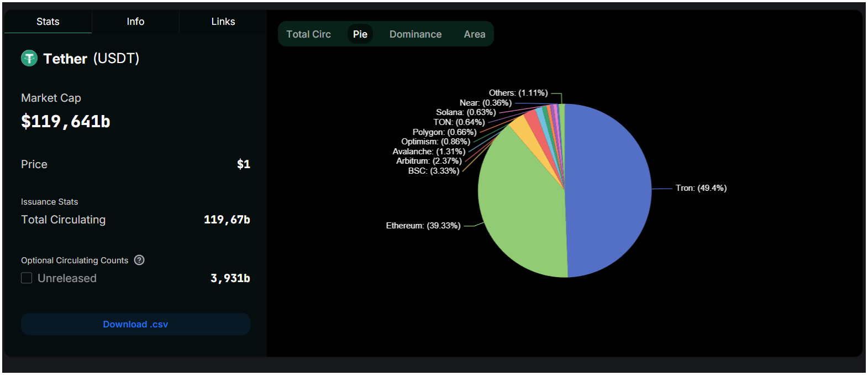Click the Tether (USDT) title
The width and height of the screenshot is (868, 375).
pos(91,59)
